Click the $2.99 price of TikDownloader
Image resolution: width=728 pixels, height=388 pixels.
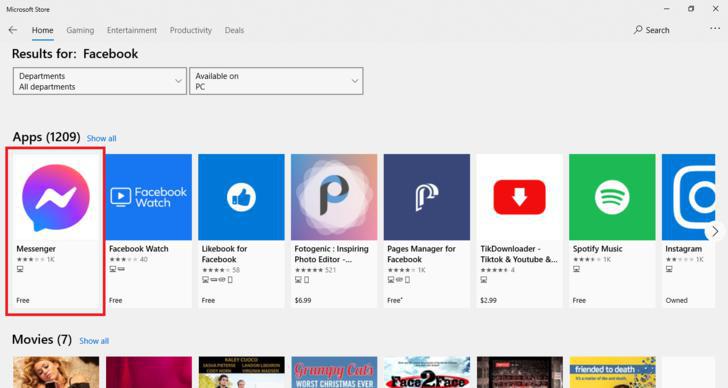click(x=488, y=300)
